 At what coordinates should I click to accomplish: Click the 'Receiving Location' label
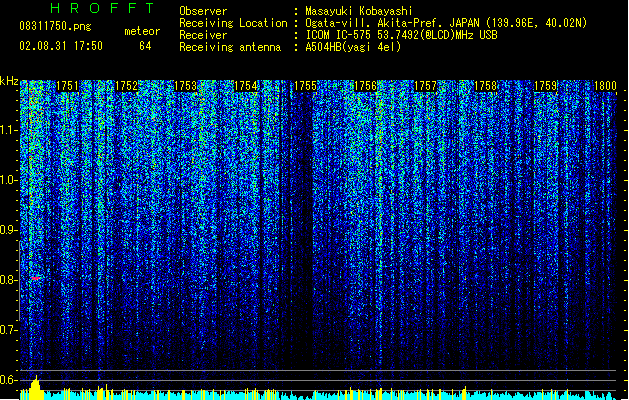point(233,23)
